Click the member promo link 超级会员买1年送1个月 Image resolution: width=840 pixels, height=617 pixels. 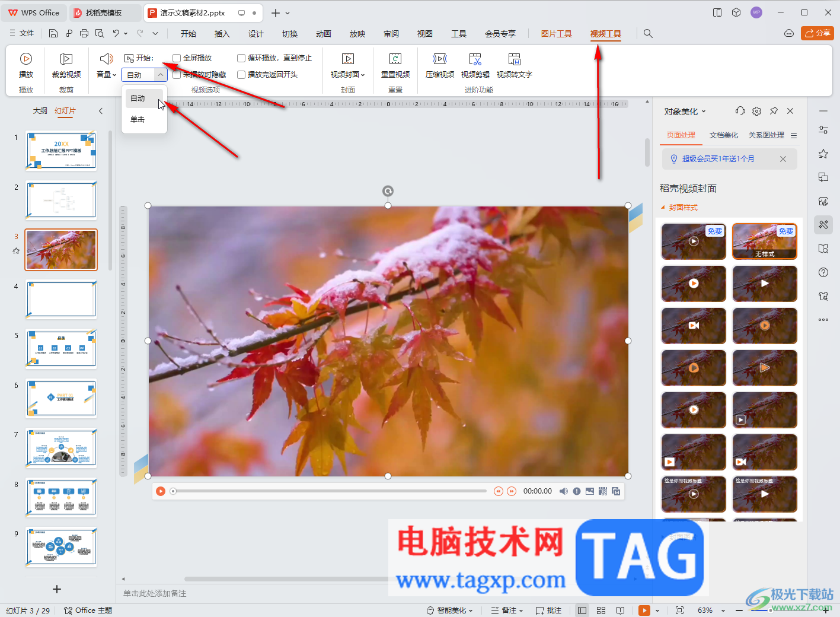(718, 159)
